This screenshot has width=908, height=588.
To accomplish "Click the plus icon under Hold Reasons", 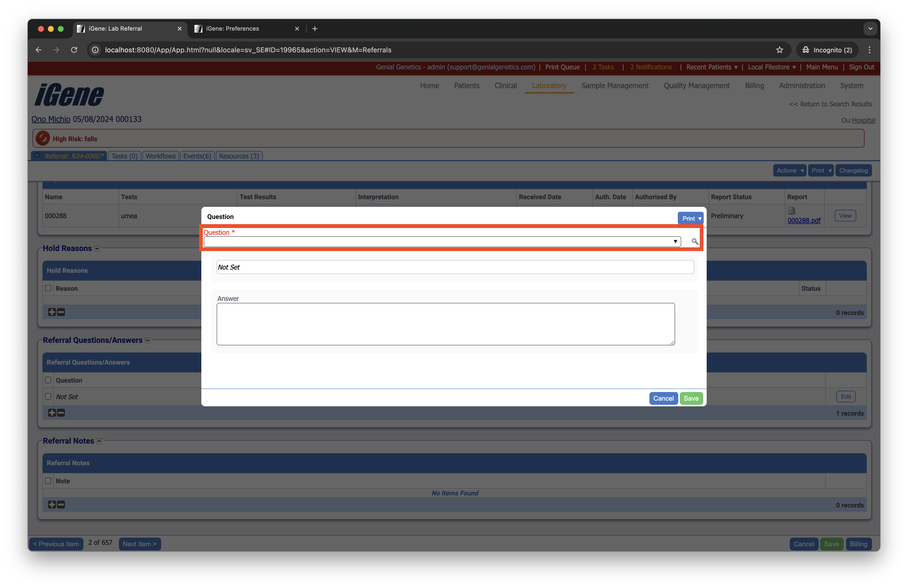I will tap(52, 312).
